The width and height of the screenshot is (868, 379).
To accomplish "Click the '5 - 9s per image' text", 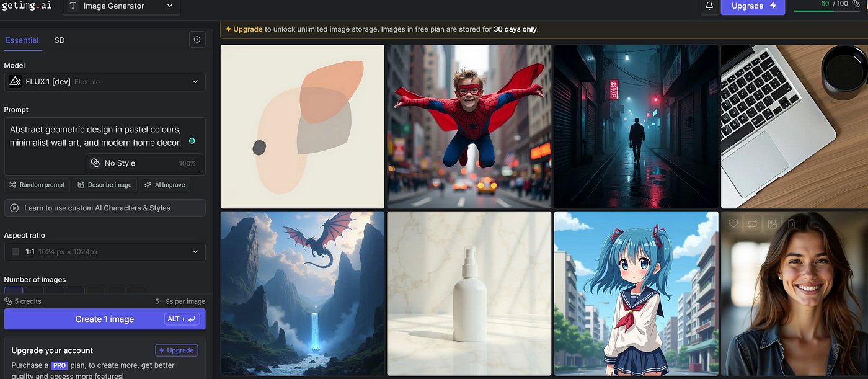I will coord(180,301).
